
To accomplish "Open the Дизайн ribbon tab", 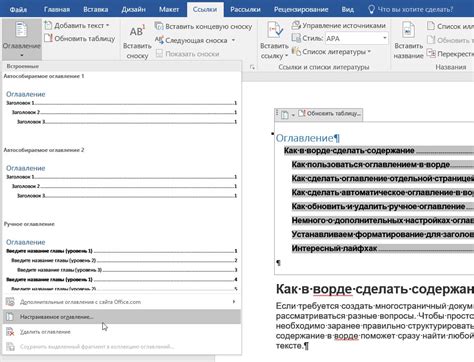I will [x=133, y=9].
